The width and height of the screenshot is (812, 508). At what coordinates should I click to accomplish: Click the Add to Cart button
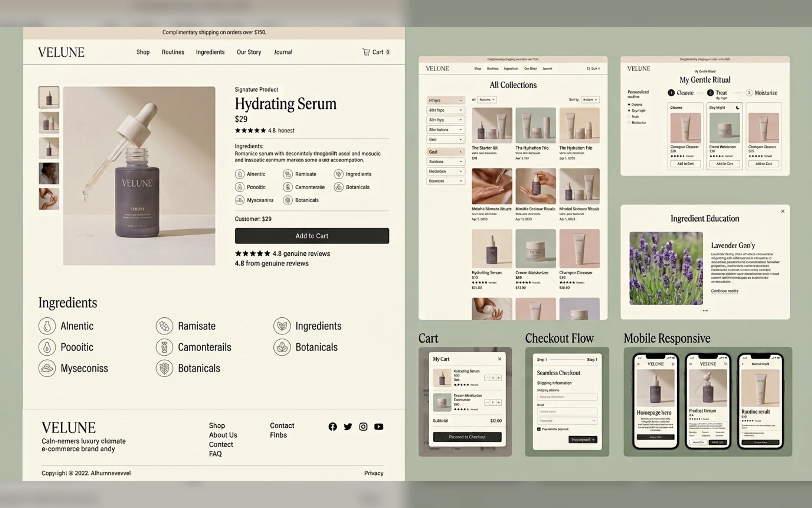pyautogui.click(x=312, y=236)
